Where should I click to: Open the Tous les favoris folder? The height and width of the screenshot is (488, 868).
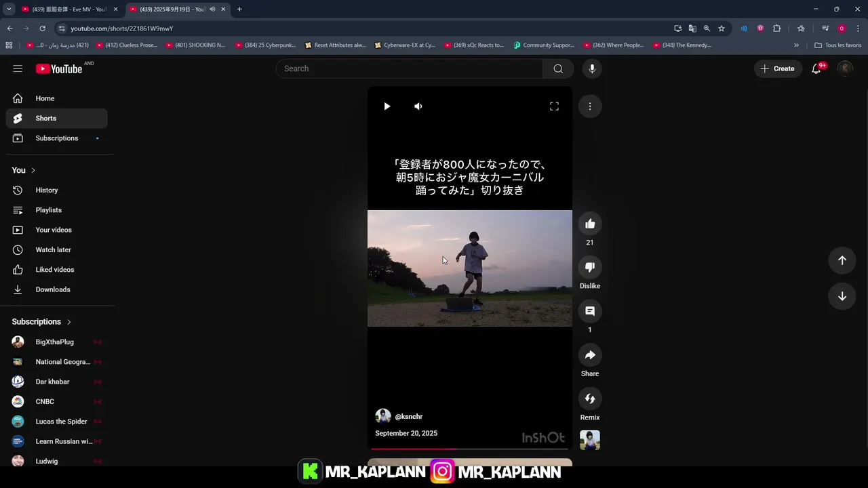tap(838, 45)
